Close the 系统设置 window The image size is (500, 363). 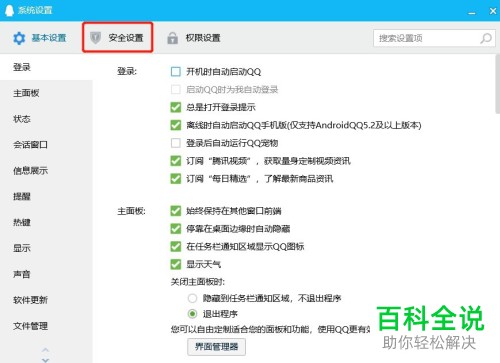[493, 11]
